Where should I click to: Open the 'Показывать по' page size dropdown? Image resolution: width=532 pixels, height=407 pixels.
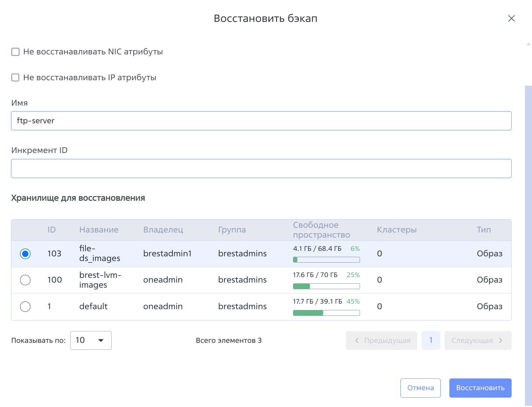[x=90, y=340]
